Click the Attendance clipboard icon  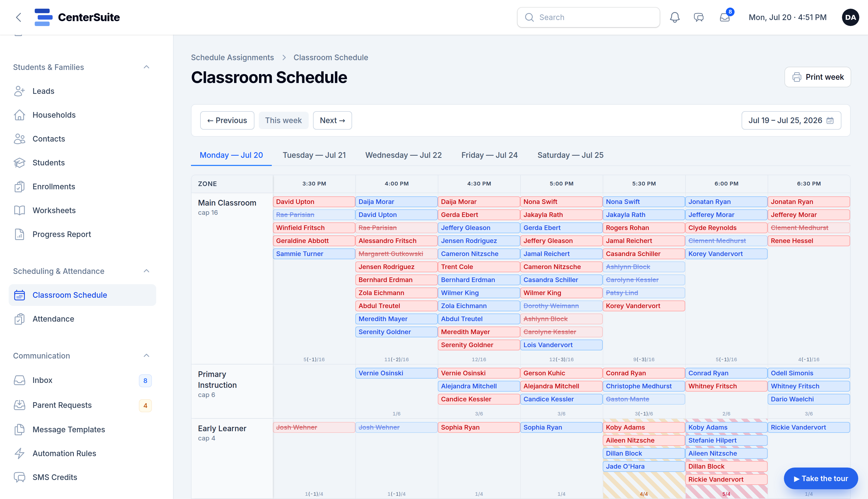[x=20, y=319]
